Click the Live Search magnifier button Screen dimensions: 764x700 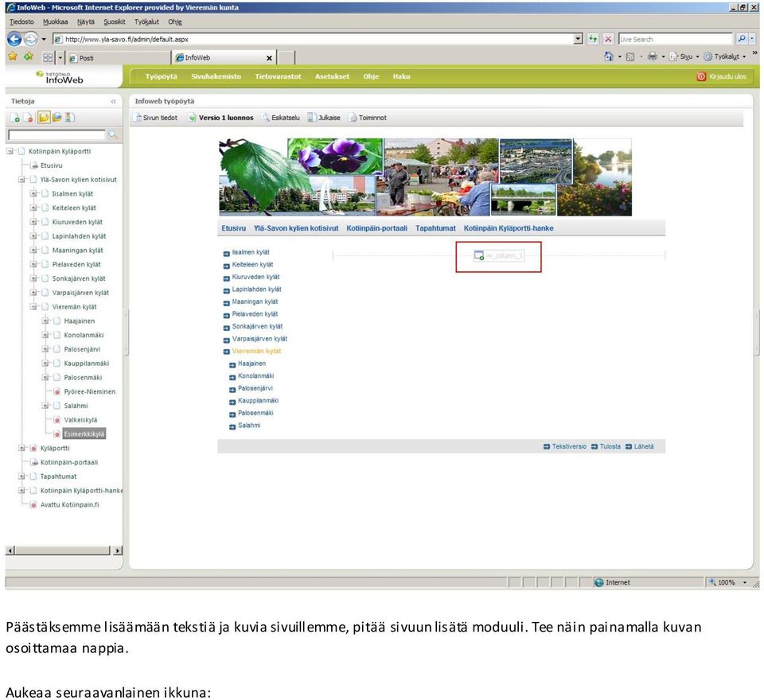pos(742,39)
